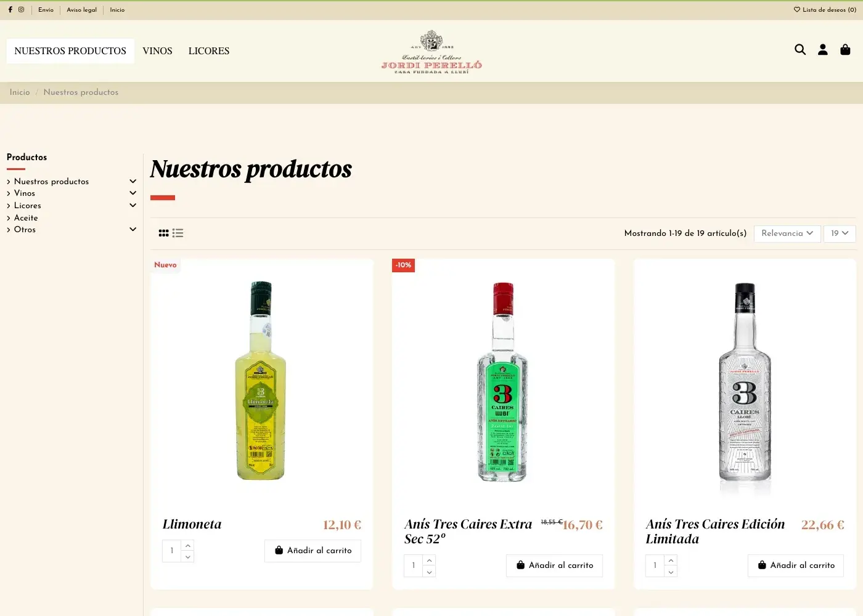Open the 19 items per page dropdown
Image resolution: width=863 pixels, height=616 pixels.
coord(840,233)
